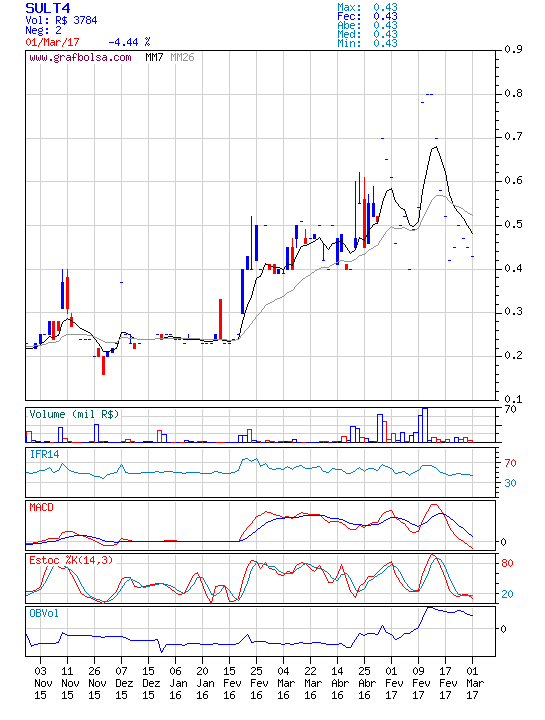Click the IFR14 indicator label

pos(45,455)
